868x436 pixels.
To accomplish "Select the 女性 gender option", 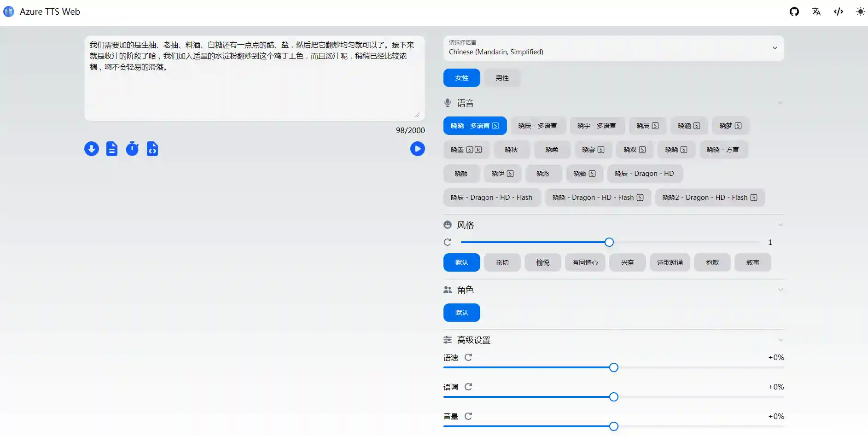I will pyautogui.click(x=461, y=78).
